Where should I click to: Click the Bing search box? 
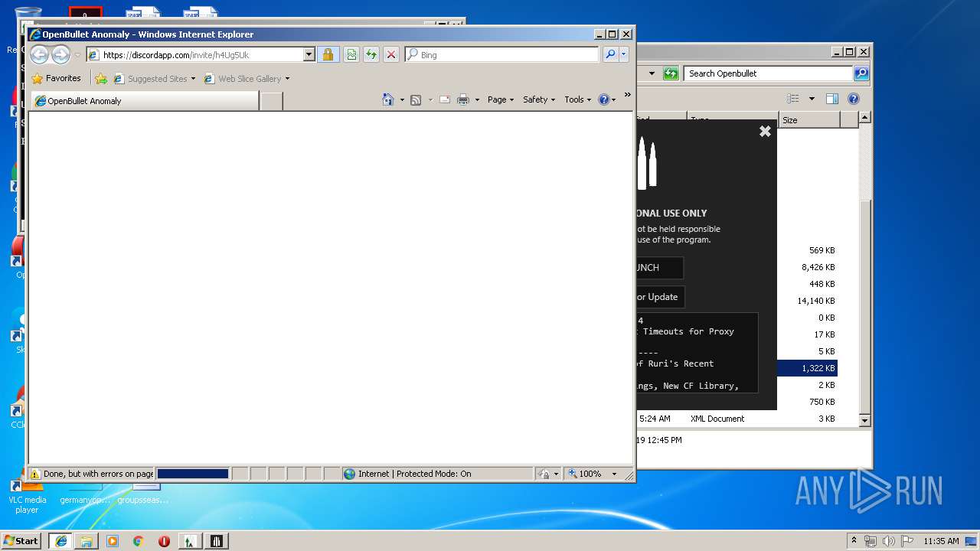[x=502, y=54]
